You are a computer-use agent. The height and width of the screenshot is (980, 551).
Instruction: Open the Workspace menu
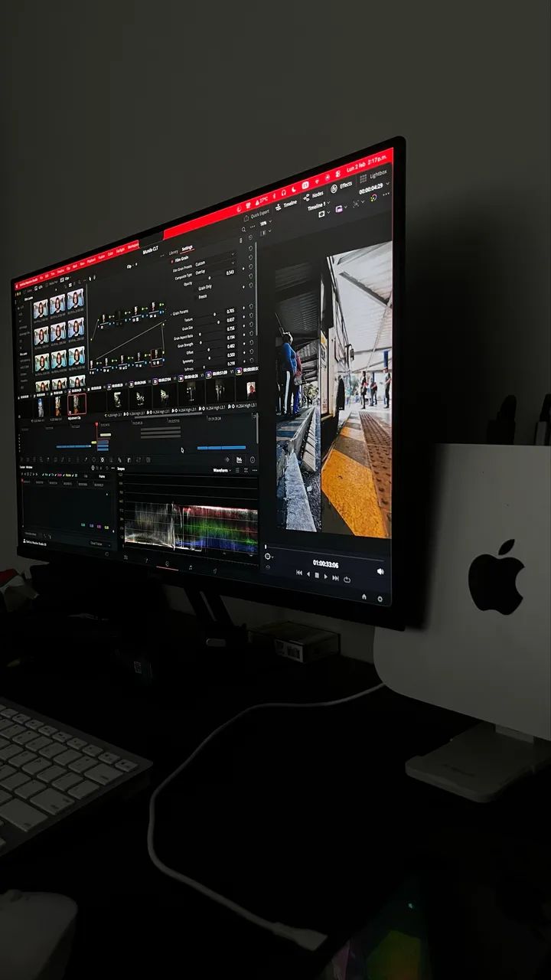point(132,247)
